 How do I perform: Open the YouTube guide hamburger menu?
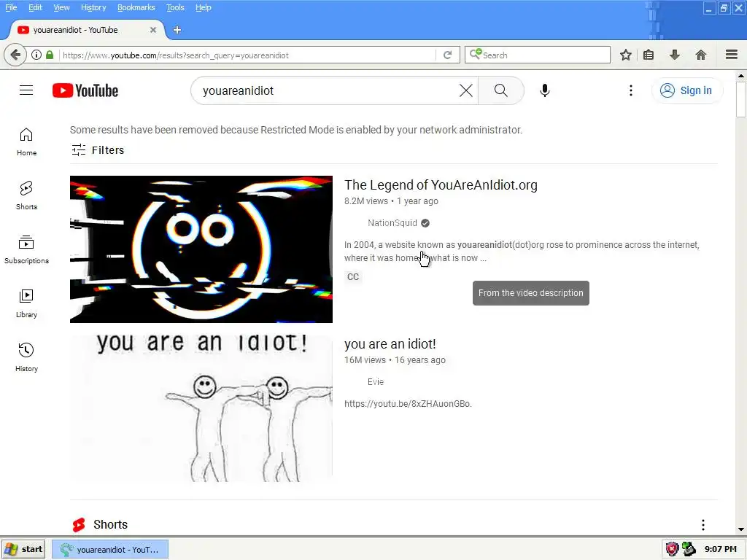[x=26, y=90]
